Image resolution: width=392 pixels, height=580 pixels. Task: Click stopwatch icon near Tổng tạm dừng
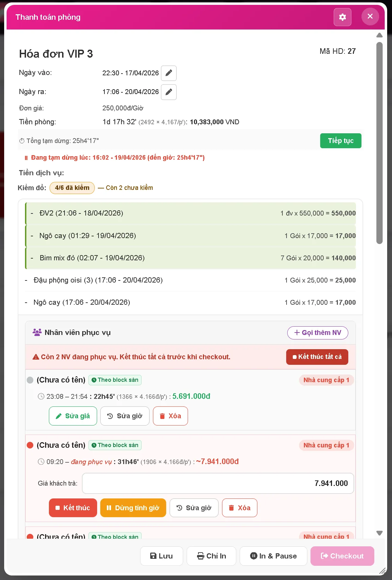click(x=22, y=141)
